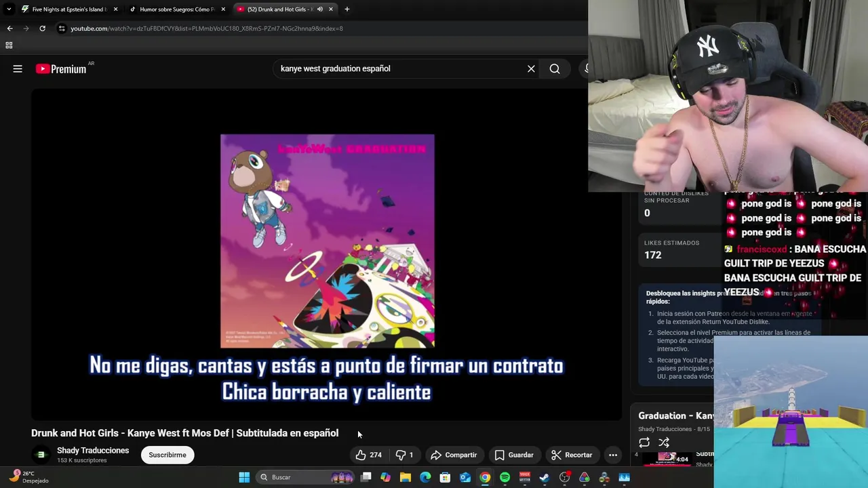View site information icon in address bar
This screenshot has height=488, width=868.
click(x=62, y=28)
